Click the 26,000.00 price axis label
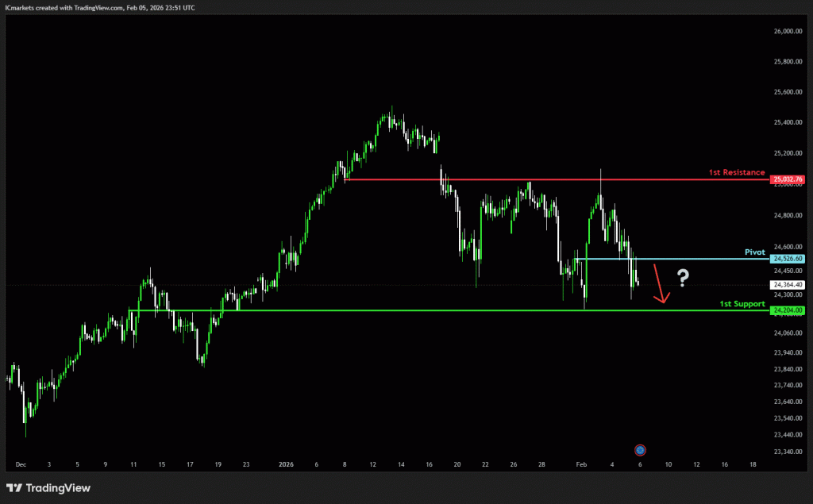 pos(788,32)
